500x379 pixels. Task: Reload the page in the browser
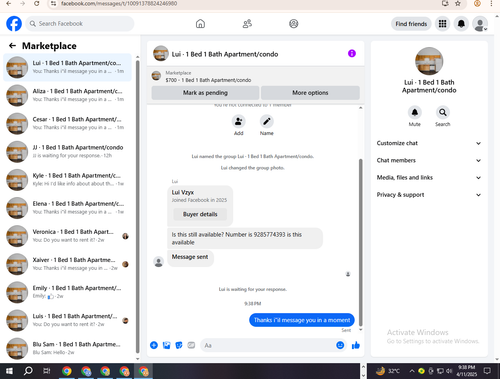pos(36,3)
